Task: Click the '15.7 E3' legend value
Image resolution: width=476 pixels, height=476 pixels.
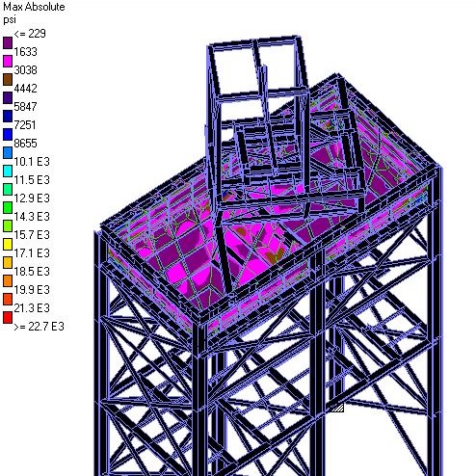Action: click(32, 235)
